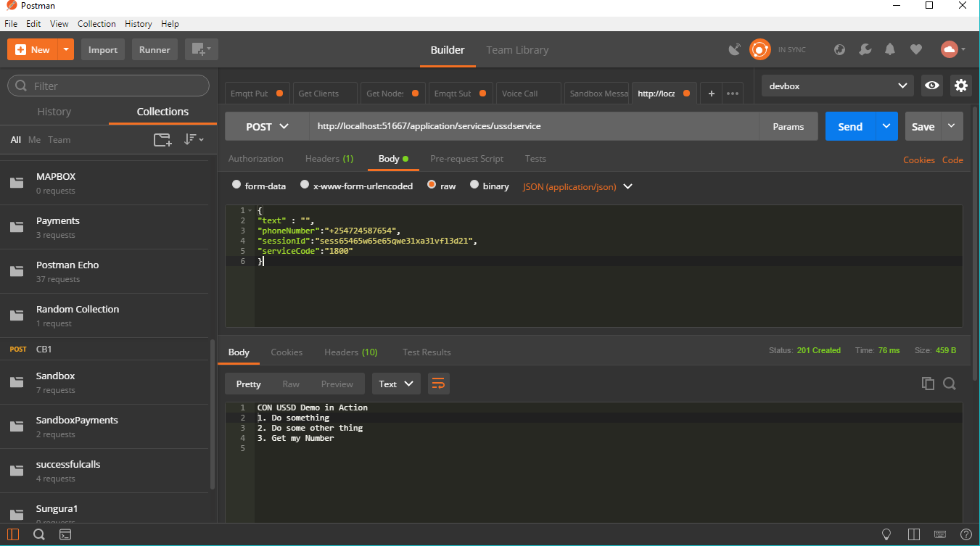This screenshot has width=980, height=546.
Task: Open Pre-request Script tab
Action: click(466, 159)
